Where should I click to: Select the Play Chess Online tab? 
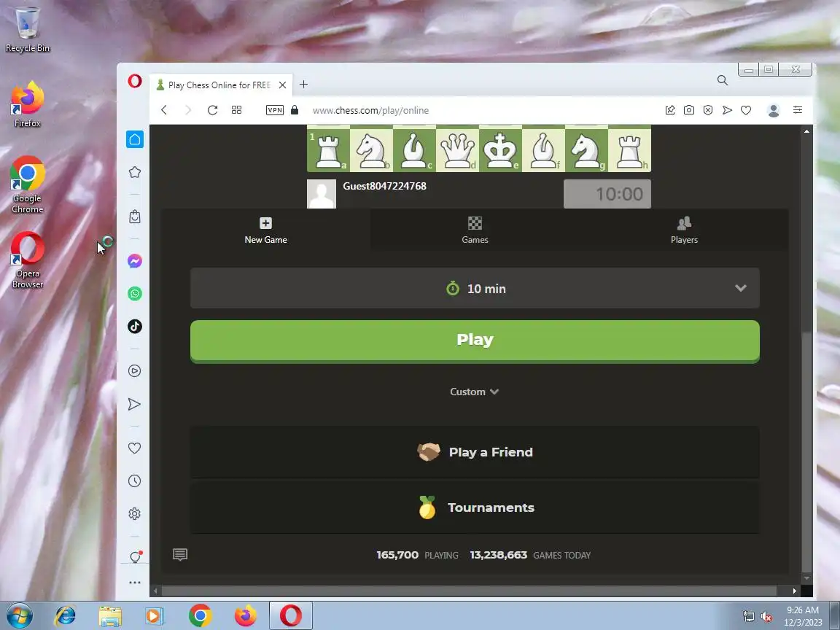pos(221,85)
